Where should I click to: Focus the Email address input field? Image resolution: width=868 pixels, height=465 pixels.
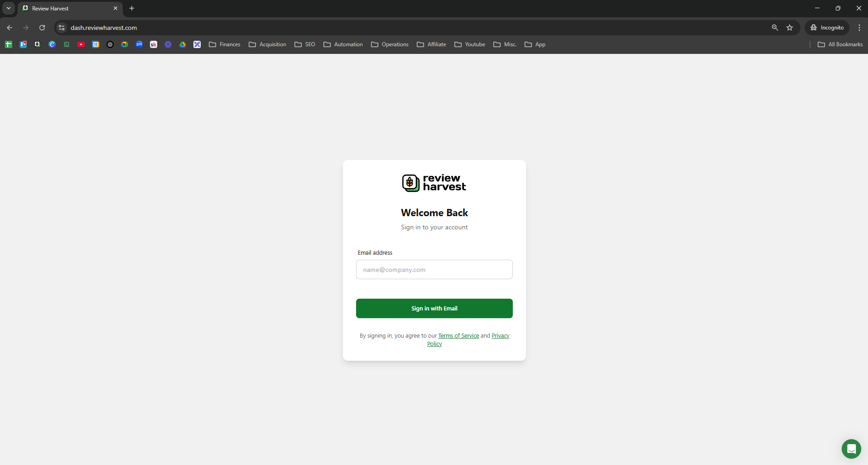coord(434,270)
